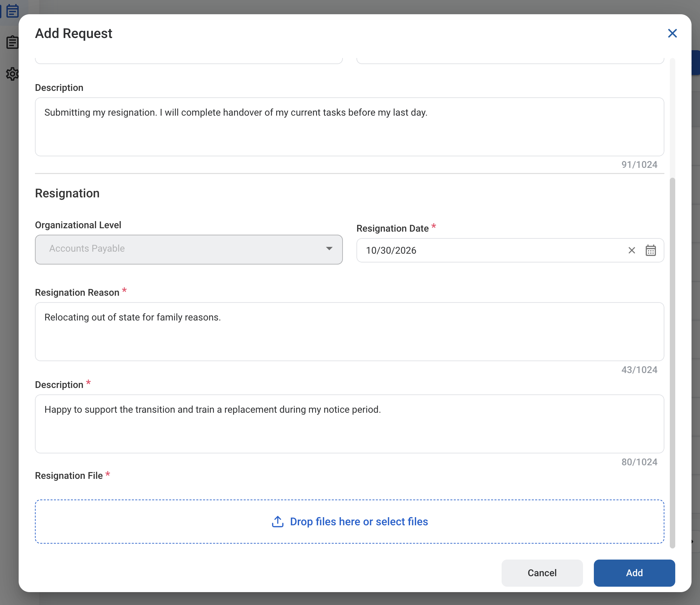Click the Resignation section heading
This screenshot has height=605, width=700.
67,193
